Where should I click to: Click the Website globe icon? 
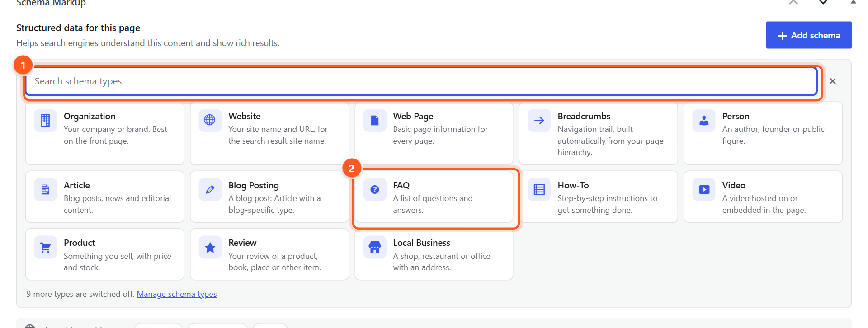210,120
